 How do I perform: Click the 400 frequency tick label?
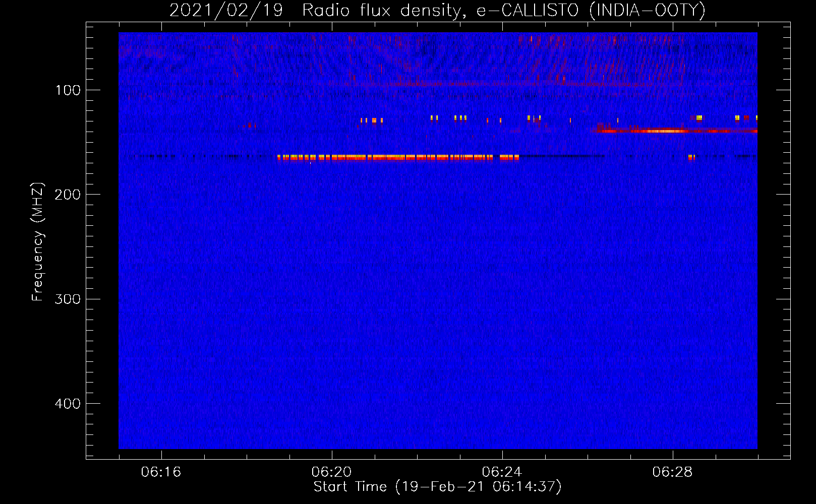point(68,404)
